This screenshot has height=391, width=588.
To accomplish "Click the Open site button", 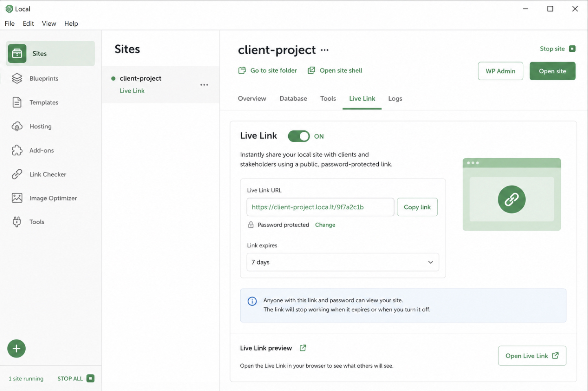I will [x=552, y=71].
